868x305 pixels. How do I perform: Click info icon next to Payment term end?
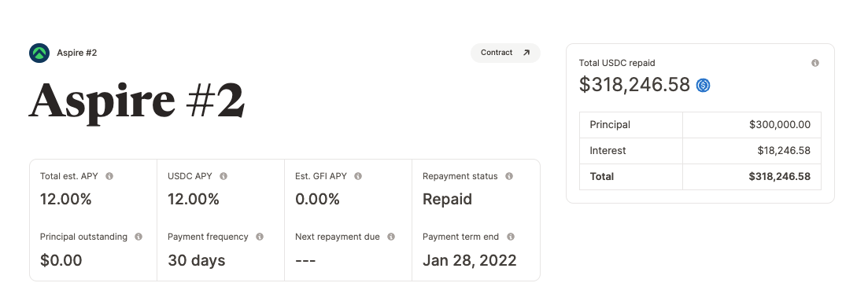pyautogui.click(x=511, y=237)
